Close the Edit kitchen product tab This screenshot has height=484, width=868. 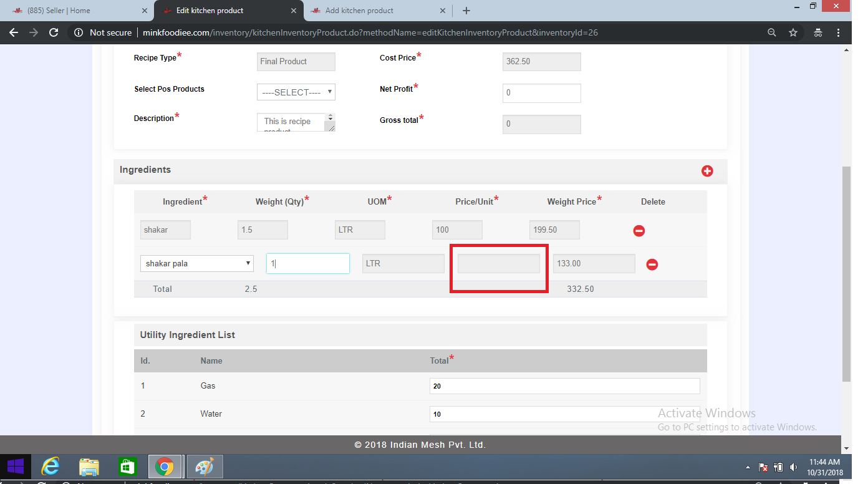click(294, 11)
